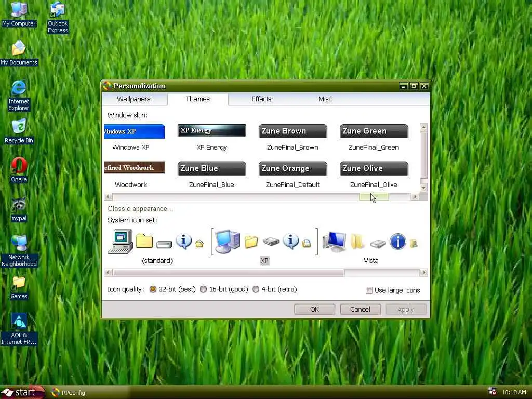Click the ZuneFinal_Default label

293,185
